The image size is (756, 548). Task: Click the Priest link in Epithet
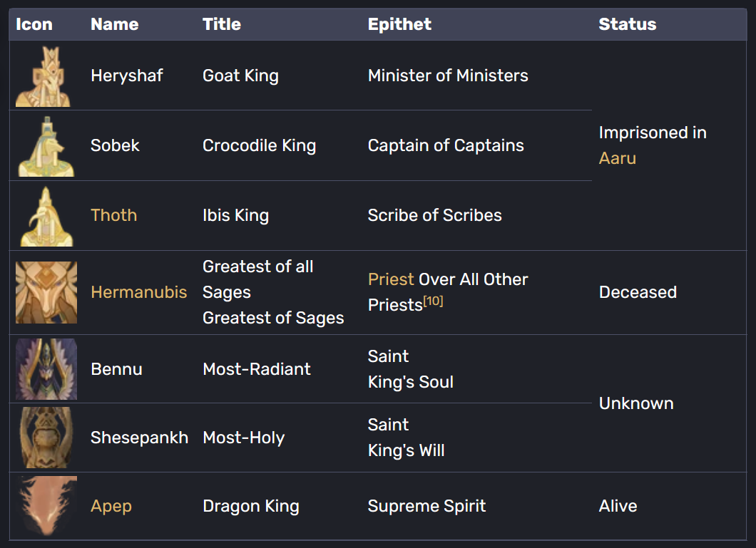click(391, 279)
